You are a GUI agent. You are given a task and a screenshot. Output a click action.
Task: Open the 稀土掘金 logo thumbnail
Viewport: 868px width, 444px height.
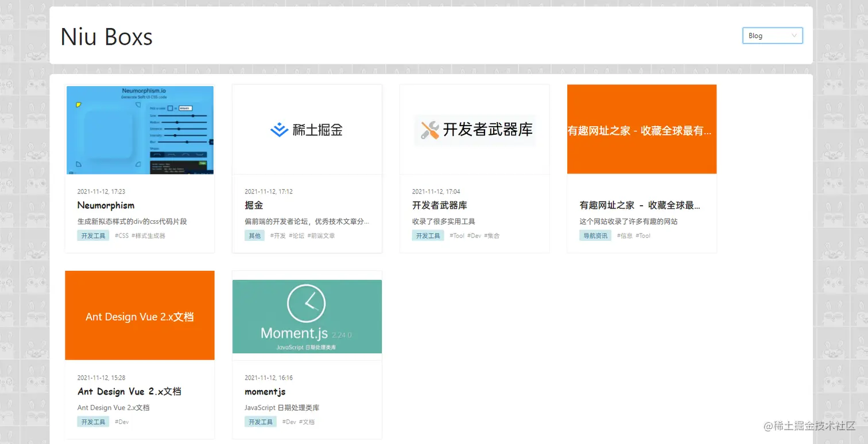point(307,130)
